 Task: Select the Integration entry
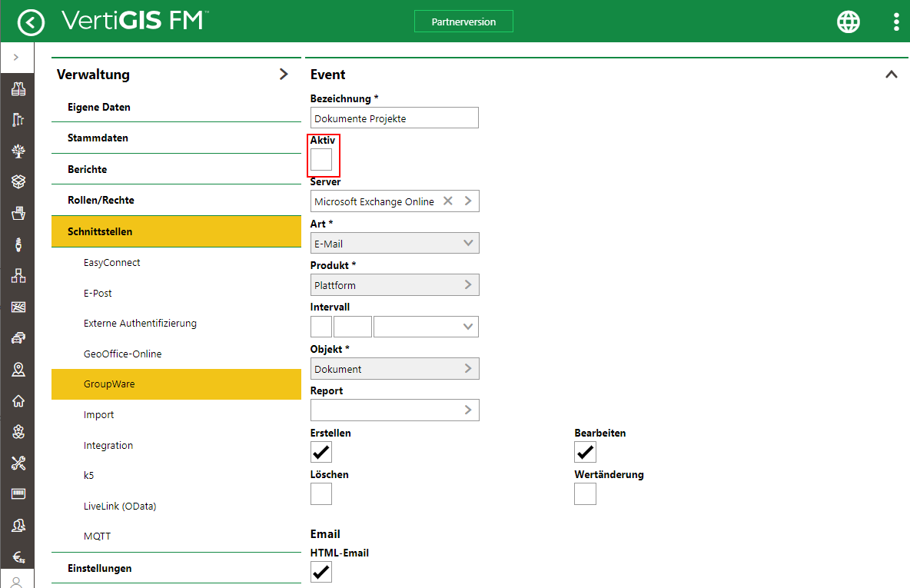[108, 446]
